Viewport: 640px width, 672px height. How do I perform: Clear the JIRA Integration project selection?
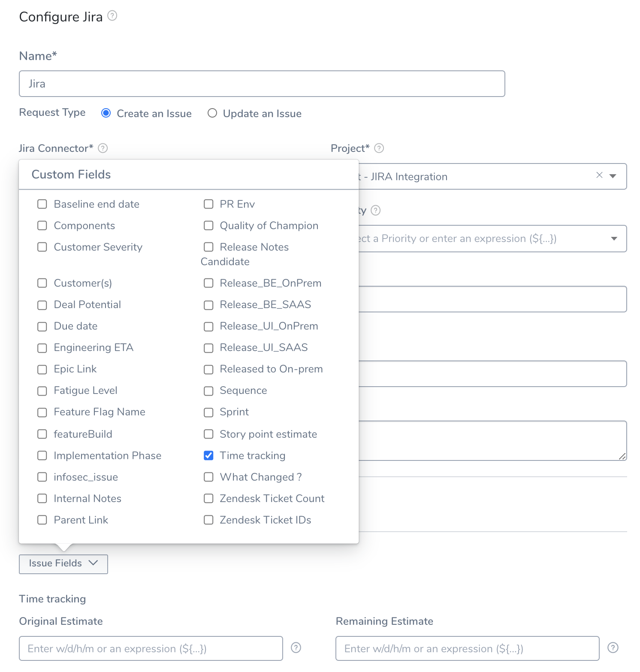[x=599, y=175]
